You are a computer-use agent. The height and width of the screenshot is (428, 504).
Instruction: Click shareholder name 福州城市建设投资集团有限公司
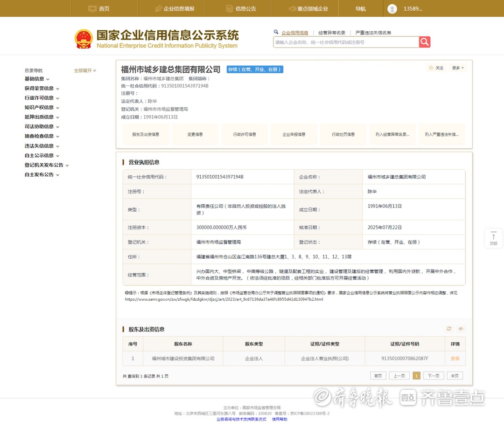coord(183,359)
